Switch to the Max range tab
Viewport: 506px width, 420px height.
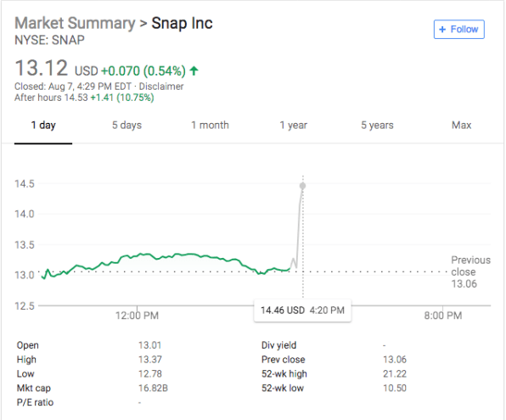click(x=462, y=126)
